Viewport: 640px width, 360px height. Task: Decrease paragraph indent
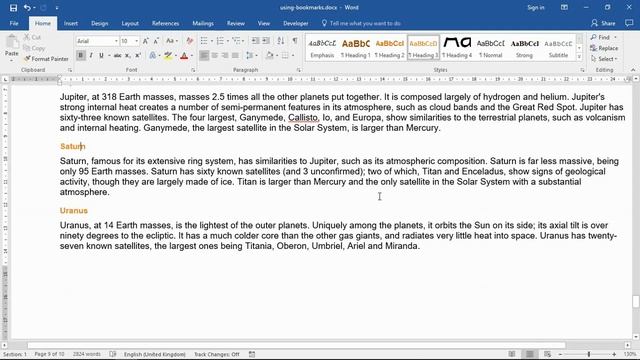pyautogui.click(x=255, y=41)
